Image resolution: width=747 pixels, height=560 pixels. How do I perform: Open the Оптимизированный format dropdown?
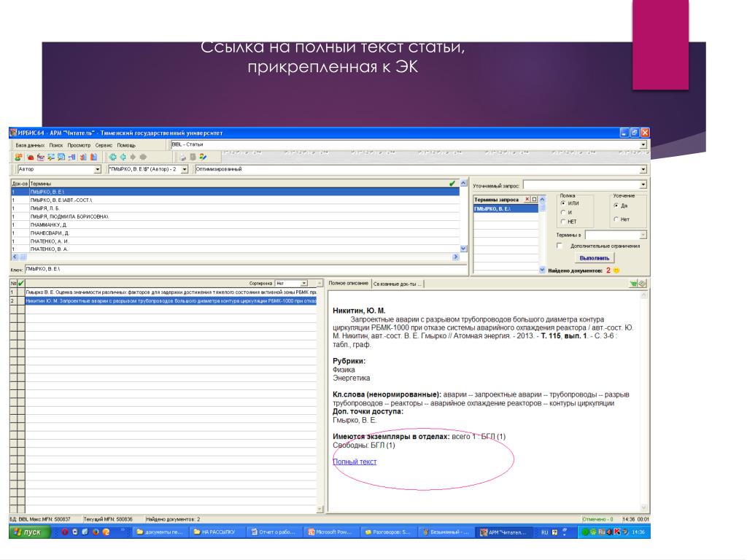[x=643, y=169]
